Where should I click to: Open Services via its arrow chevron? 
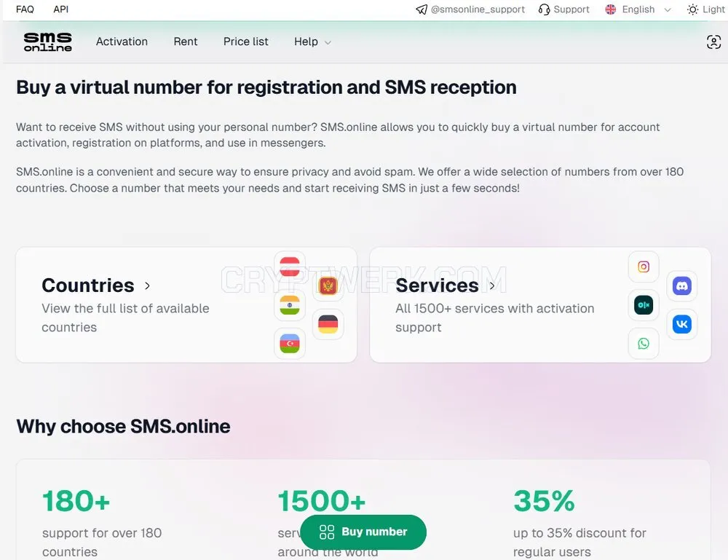492,285
